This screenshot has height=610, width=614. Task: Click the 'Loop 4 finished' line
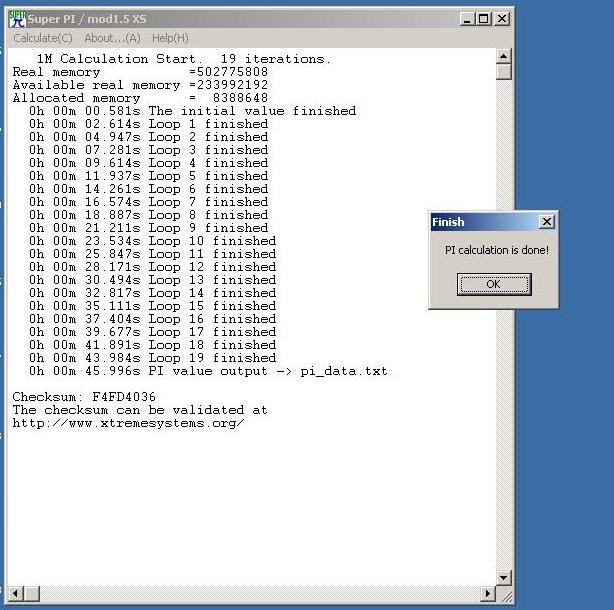[x=148, y=162]
